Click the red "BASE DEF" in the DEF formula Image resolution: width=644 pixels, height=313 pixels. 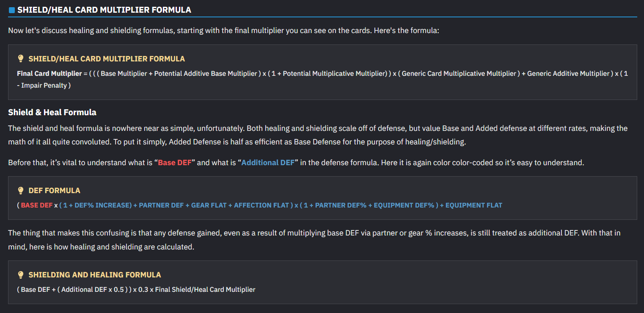click(37, 205)
